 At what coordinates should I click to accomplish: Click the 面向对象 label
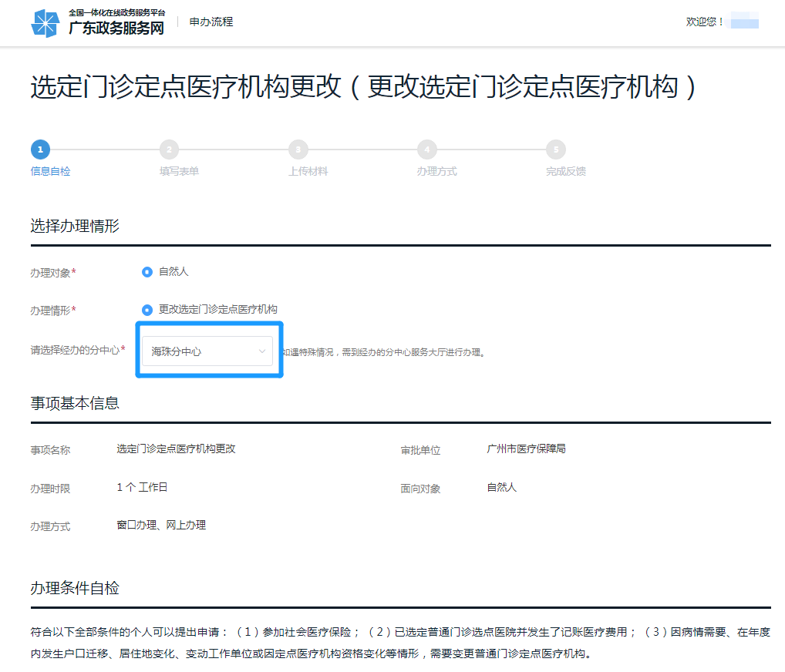(x=420, y=489)
